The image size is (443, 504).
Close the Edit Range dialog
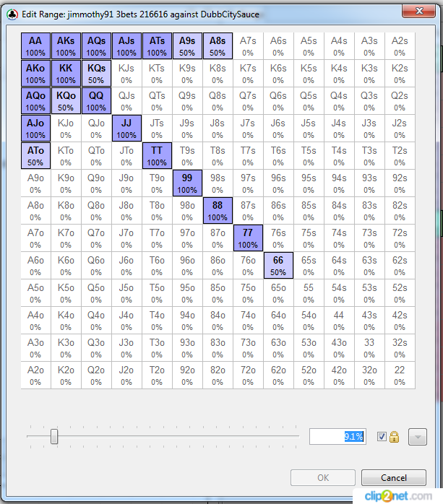418,10
